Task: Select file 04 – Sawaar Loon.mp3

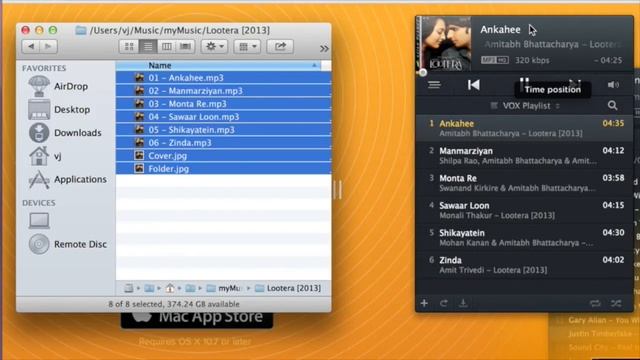Action: [223, 117]
